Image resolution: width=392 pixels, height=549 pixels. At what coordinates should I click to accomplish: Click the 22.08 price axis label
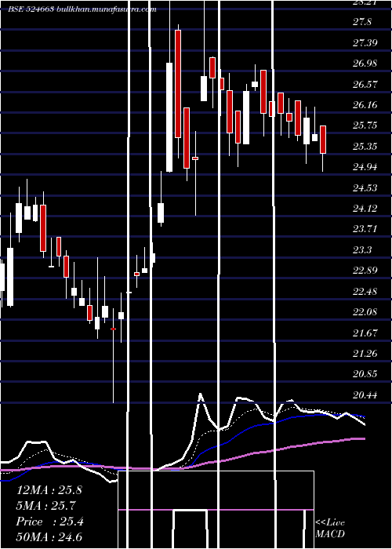tap(365, 312)
